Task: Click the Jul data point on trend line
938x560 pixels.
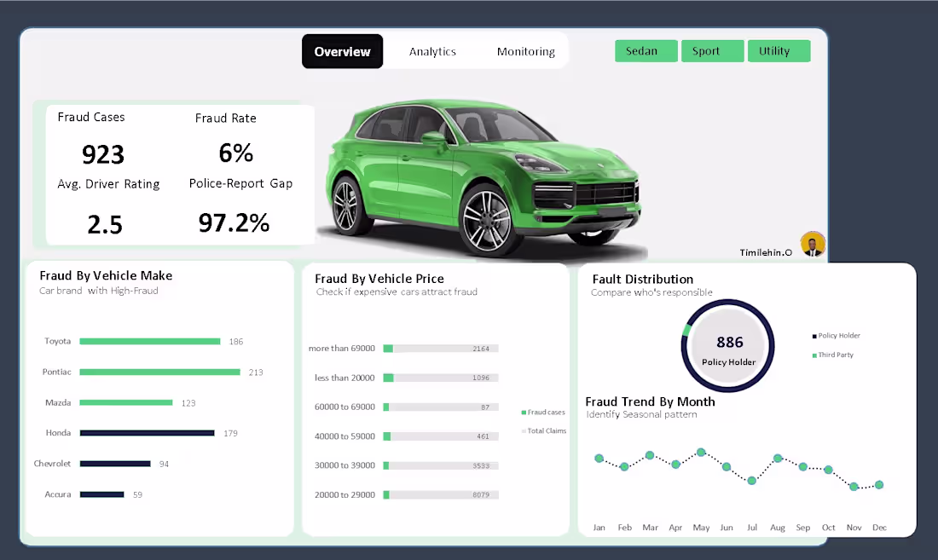Action: point(752,481)
